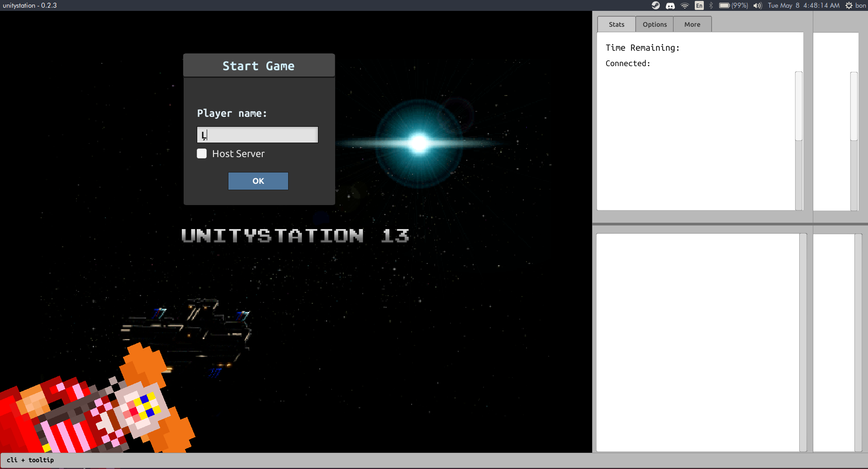Open the volume control icon
The height and width of the screenshot is (469, 868).
(758, 5)
